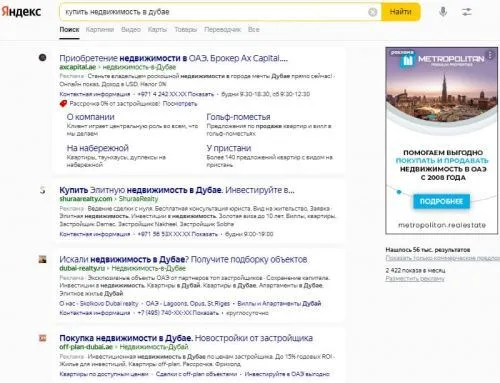
Task: Open Купить Элитную недвижимость result title
Action: [x=177, y=190]
